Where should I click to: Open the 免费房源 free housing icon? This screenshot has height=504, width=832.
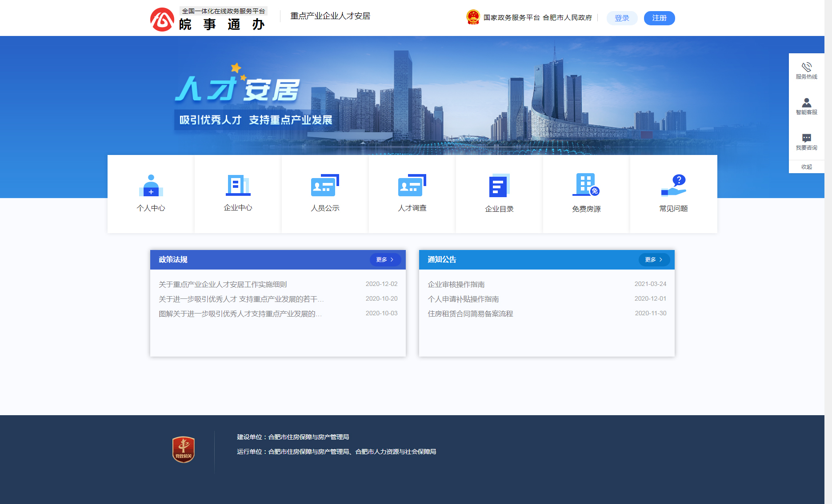coord(586,193)
